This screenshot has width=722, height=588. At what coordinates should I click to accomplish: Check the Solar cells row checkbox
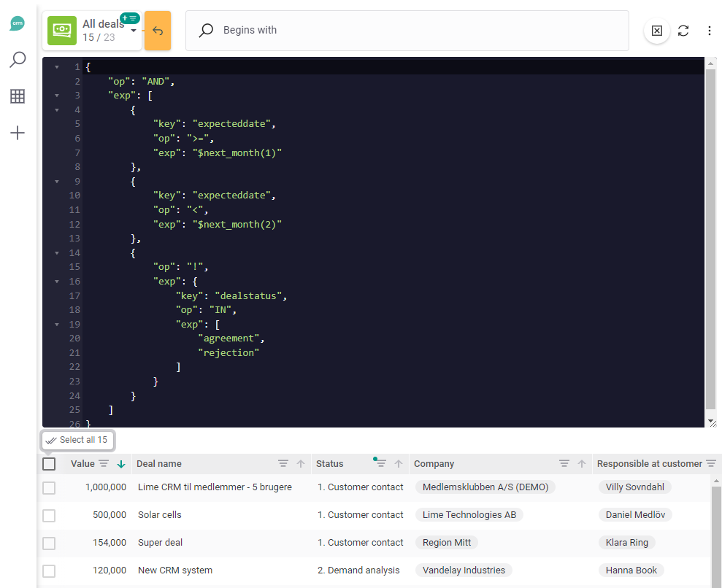(x=49, y=515)
